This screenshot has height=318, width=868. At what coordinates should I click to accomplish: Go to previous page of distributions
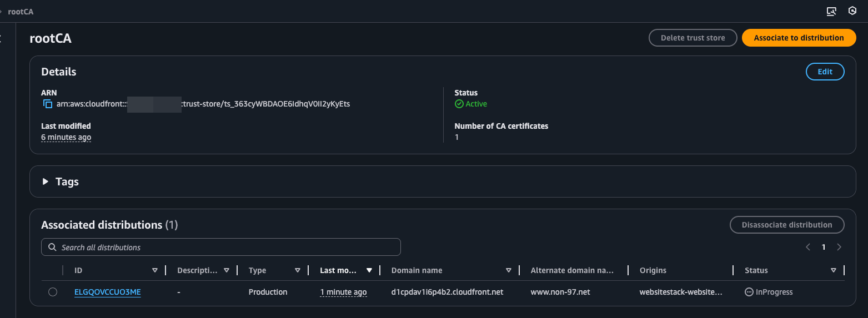(x=808, y=247)
